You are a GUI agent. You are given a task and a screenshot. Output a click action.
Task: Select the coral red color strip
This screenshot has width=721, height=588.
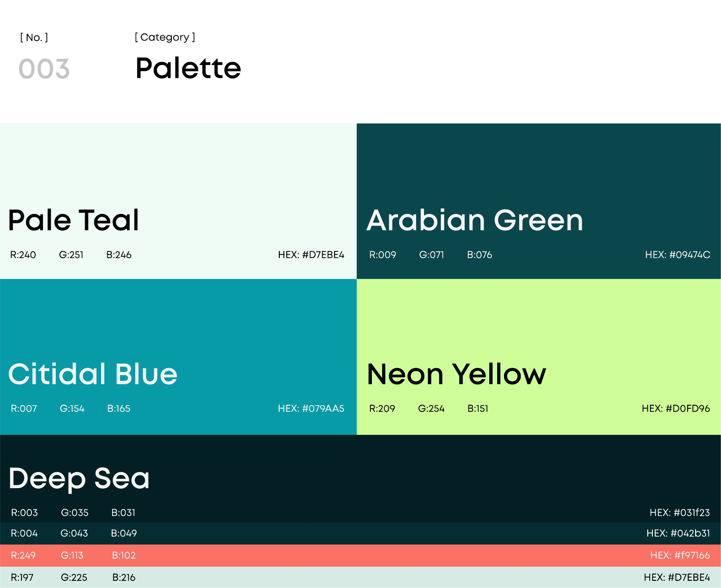[x=360, y=555]
